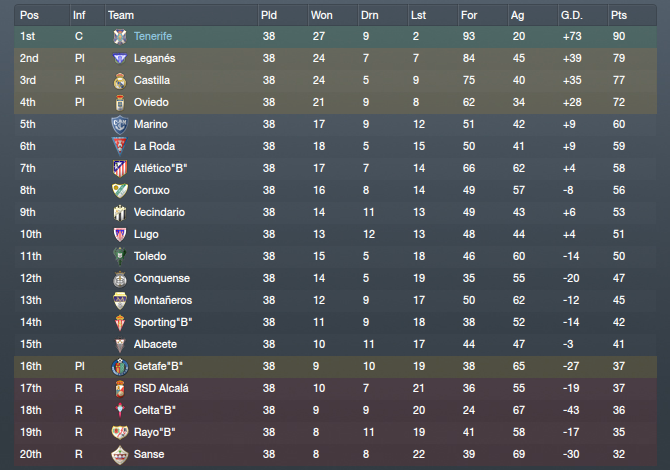670x470 pixels.
Task: Click the Leganés club badge
Action: (x=120, y=58)
